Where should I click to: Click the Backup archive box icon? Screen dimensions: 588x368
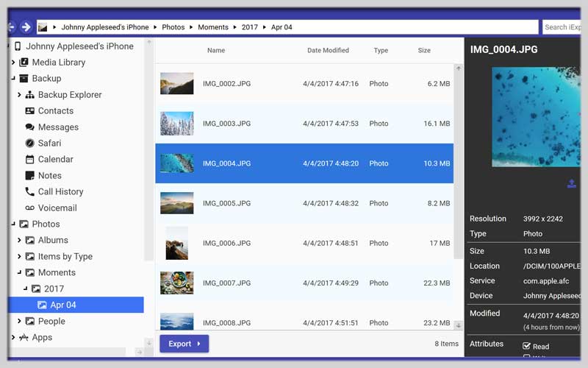click(x=24, y=78)
